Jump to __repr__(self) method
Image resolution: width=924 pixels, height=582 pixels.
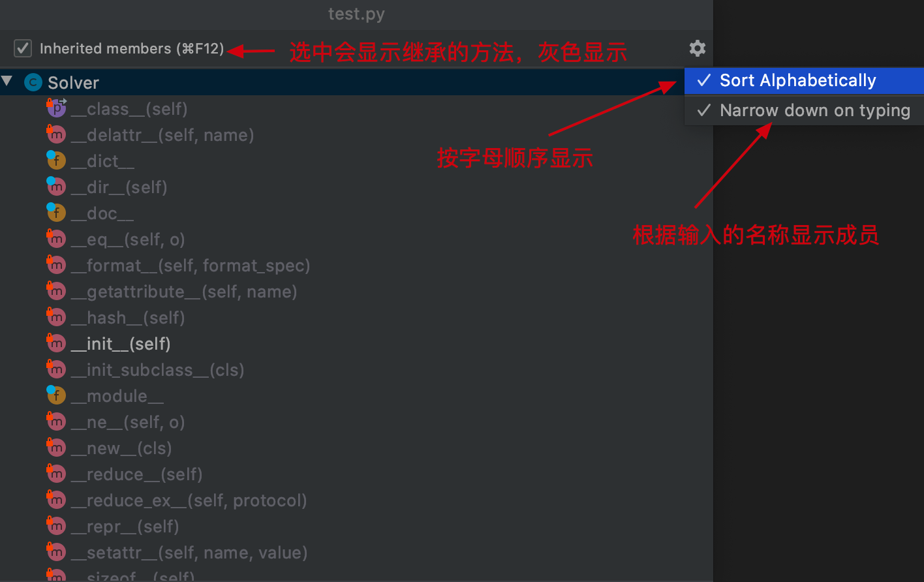[x=125, y=527]
